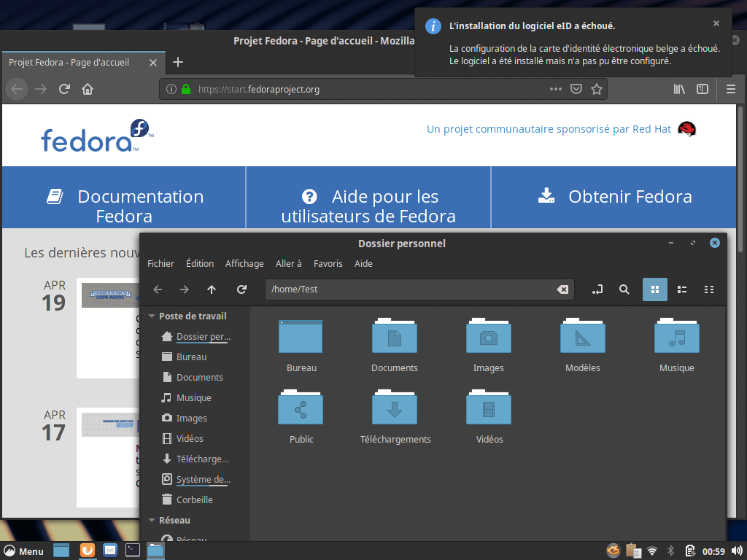Open the Édition menu
Image resolution: width=747 pixels, height=560 pixels.
(x=200, y=264)
